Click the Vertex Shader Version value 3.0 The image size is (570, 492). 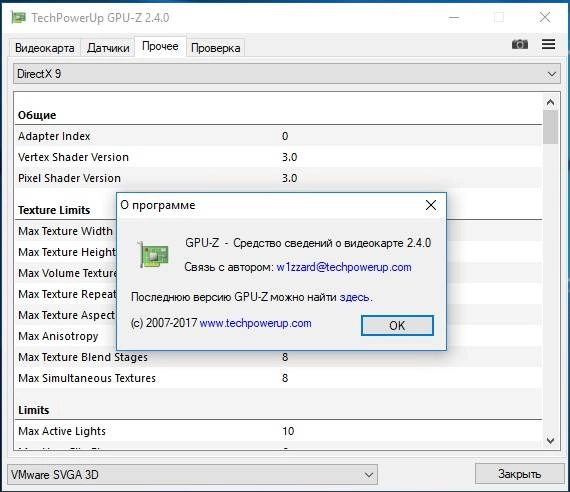[289, 157]
